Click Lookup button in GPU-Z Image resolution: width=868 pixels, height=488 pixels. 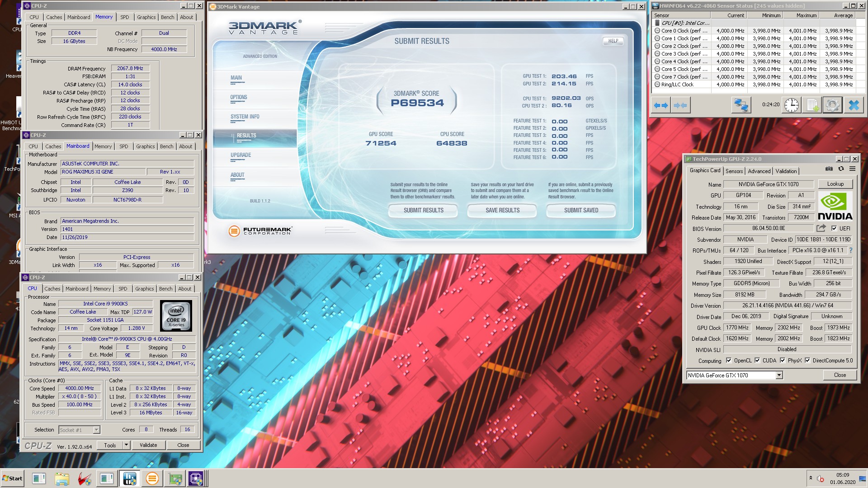click(835, 184)
